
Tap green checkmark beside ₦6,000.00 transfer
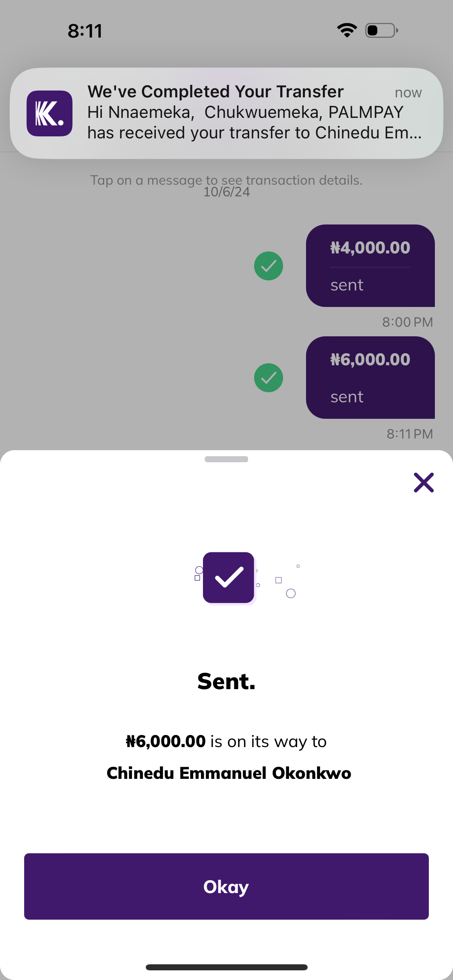pos(269,378)
